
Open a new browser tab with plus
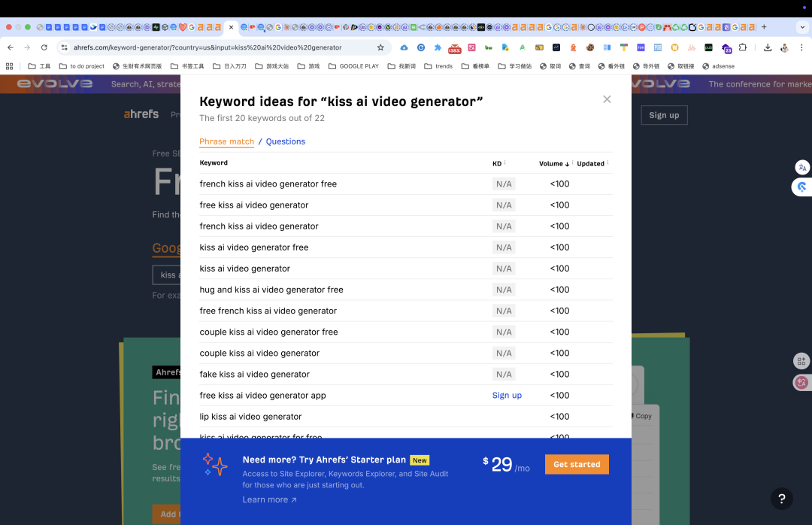tap(764, 27)
